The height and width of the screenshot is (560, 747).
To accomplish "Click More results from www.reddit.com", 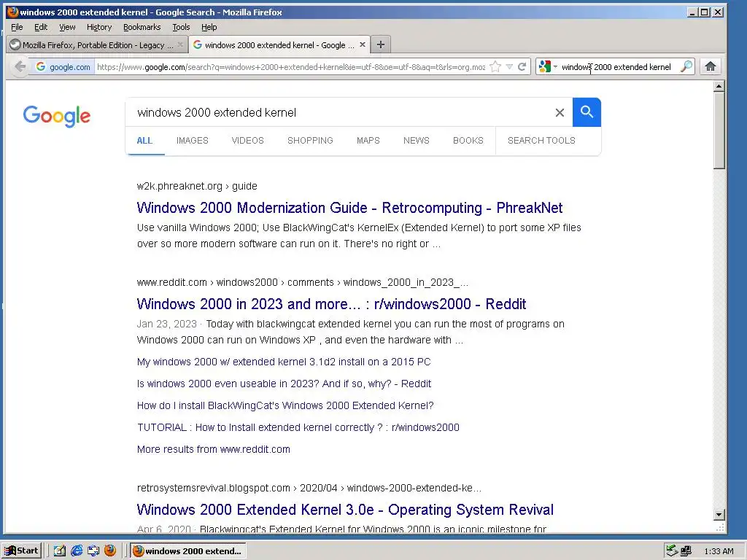I will pyautogui.click(x=214, y=449).
